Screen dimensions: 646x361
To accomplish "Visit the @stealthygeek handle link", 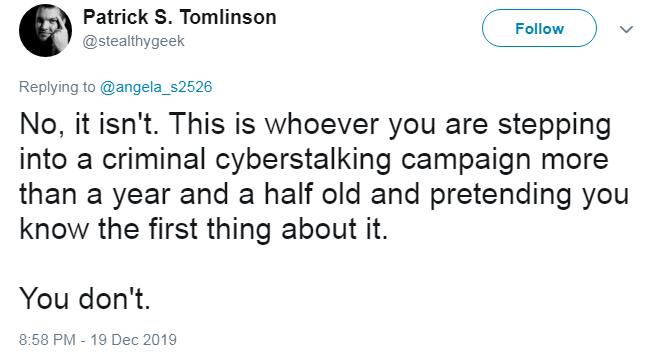I will coord(133,41).
